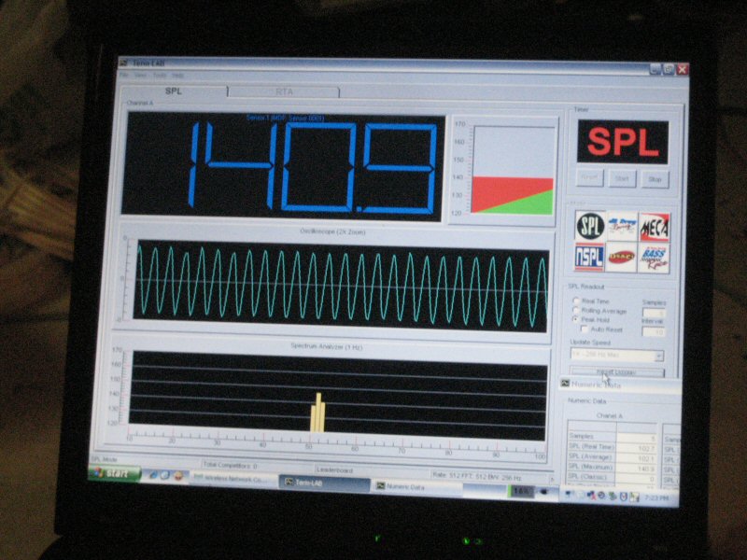The width and height of the screenshot is (747, 560).
Task: Click the Samples row in Numeric Data
Action: (613, 437)
